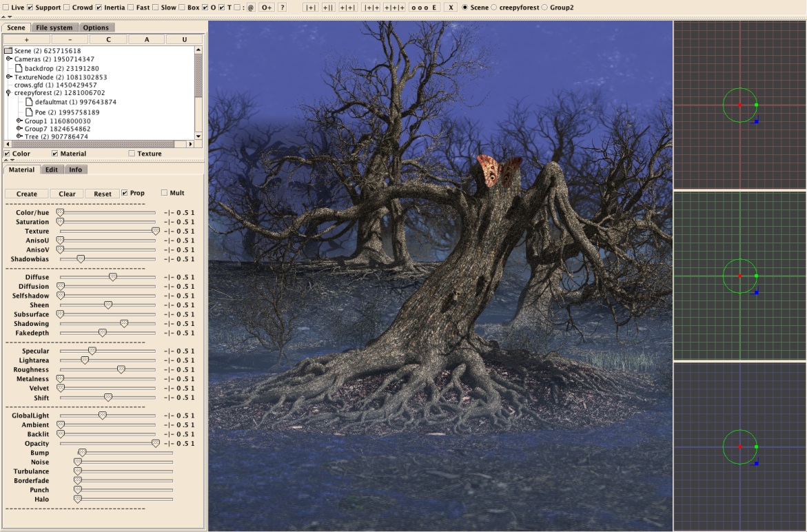
Task: Enable the Mult checkbox
Action: tap(164, 193)
